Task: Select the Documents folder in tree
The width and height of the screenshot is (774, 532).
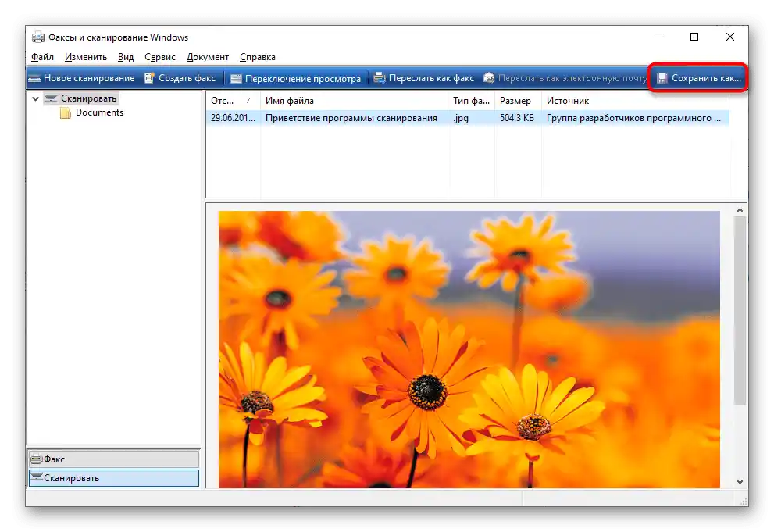Action: [99, 112]
